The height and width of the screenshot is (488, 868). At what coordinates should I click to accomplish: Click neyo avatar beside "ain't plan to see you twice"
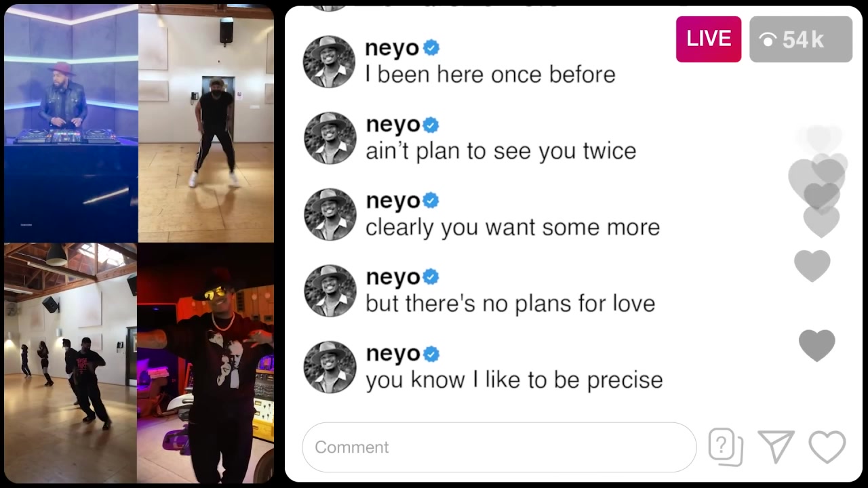[330, 138]
